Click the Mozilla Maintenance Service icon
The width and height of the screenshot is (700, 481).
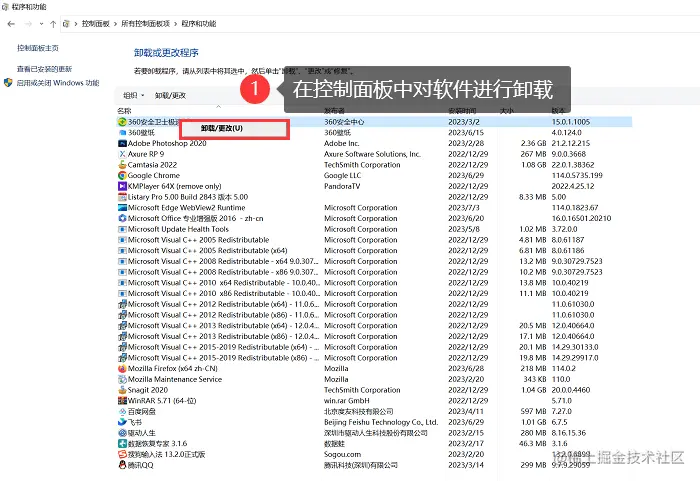pyautogui.click(x=122, y=379)
